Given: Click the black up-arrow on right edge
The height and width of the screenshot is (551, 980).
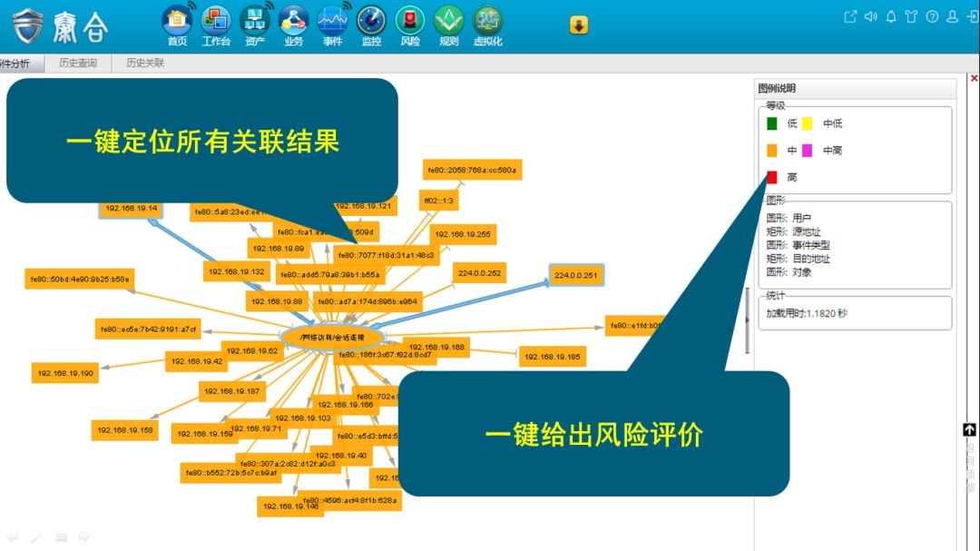Looking at the screenshot, I should click(x=970, y=429).
